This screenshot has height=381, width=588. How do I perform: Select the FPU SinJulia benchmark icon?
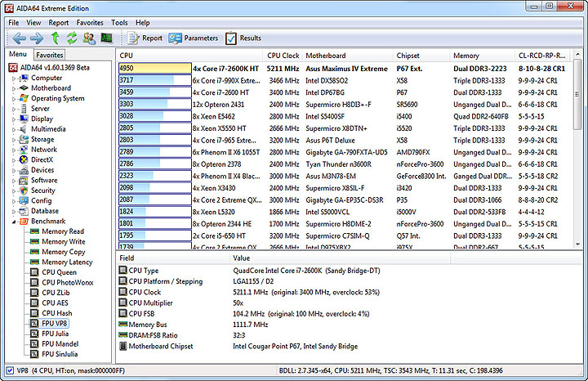[x=34, y=354]
